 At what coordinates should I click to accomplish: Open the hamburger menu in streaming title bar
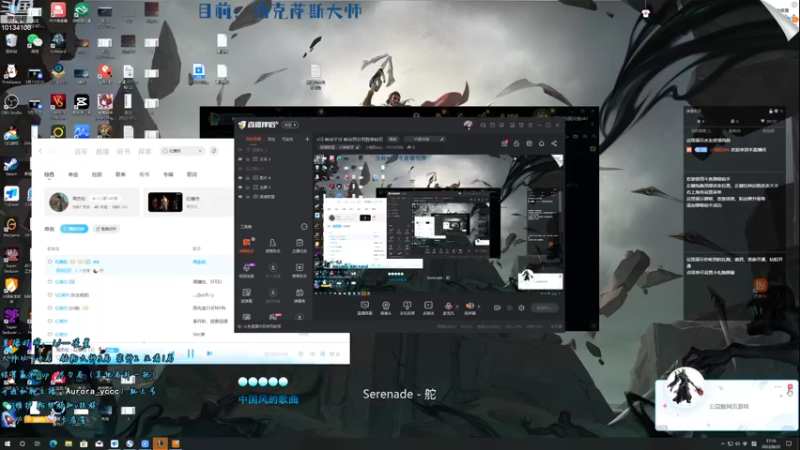[530, 125]
